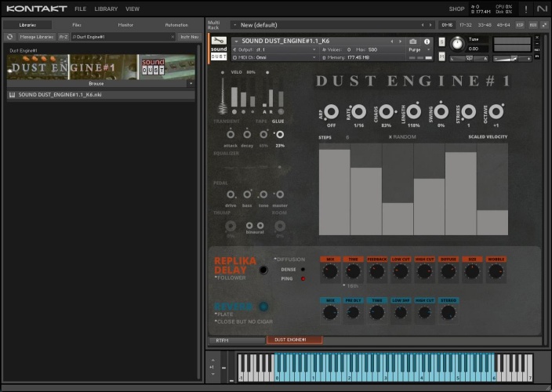Switch to the Automation tab
The height and width of the screenshot is (392, 552).
pos(176,25)
